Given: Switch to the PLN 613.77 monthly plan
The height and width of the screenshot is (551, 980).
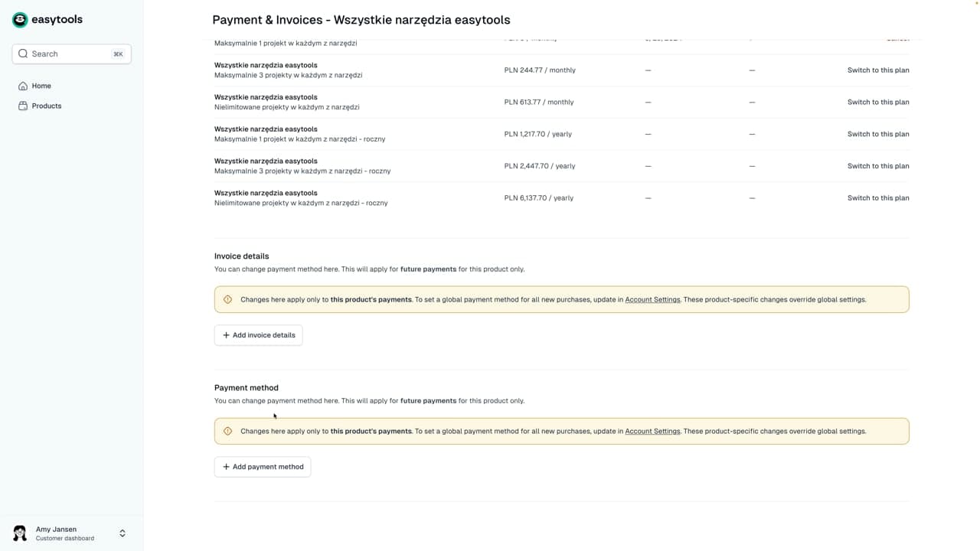Looking at the screenshot, I should click(878, 103).
